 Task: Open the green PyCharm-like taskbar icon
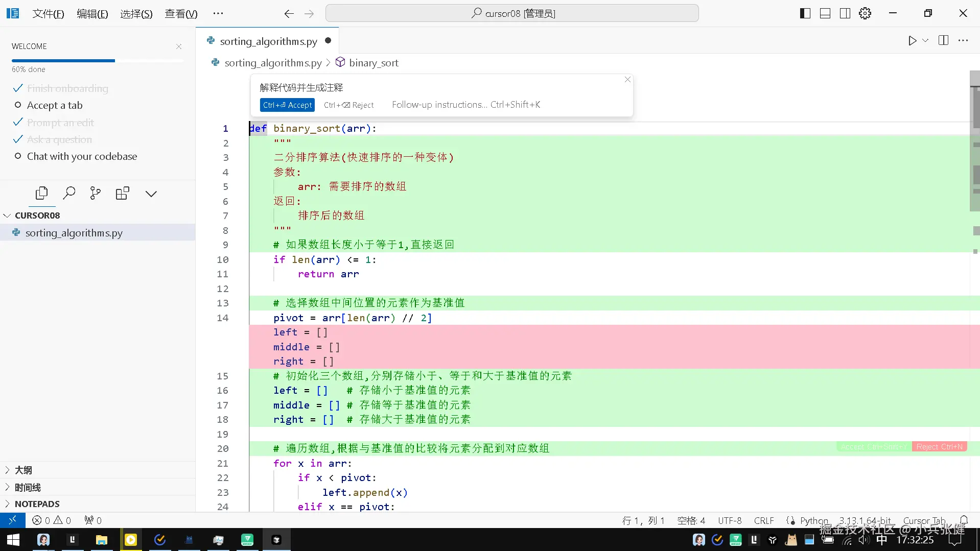(x=247, y=540)
